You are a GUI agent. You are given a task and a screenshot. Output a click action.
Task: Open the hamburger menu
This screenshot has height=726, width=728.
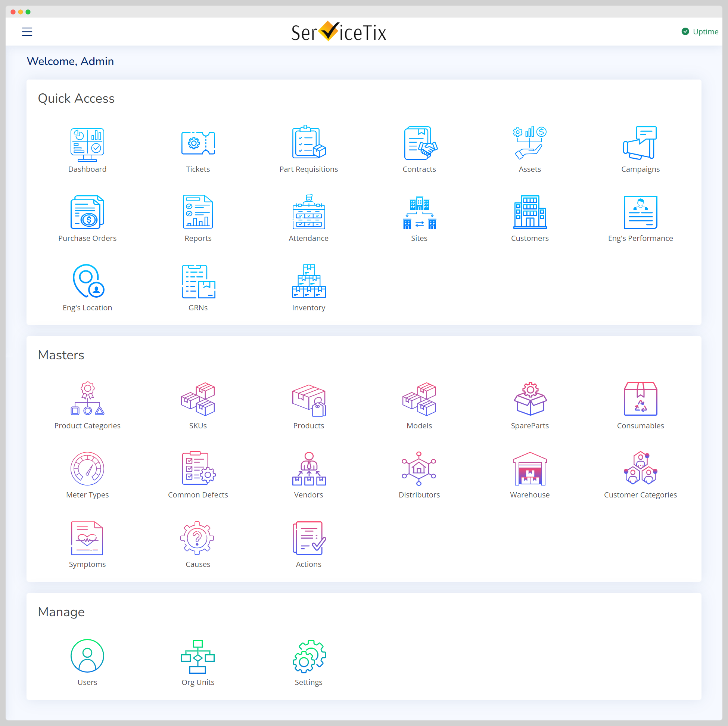27,32
